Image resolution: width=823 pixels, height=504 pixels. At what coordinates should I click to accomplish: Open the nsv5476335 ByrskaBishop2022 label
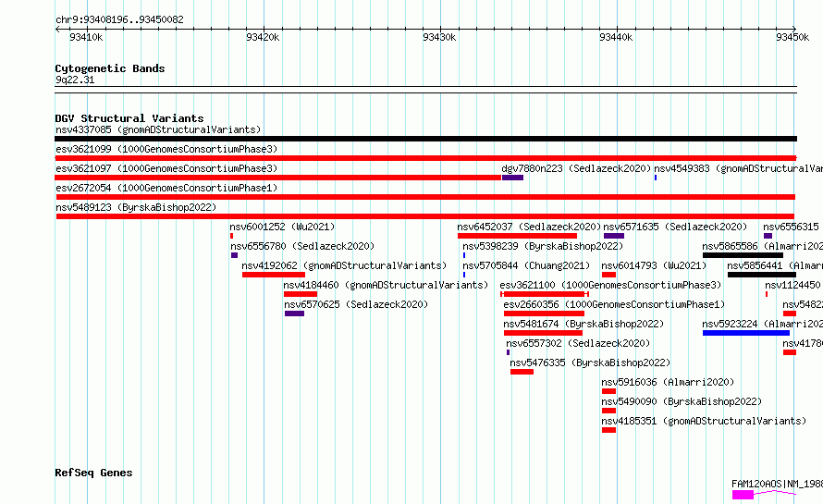point(590,363)
